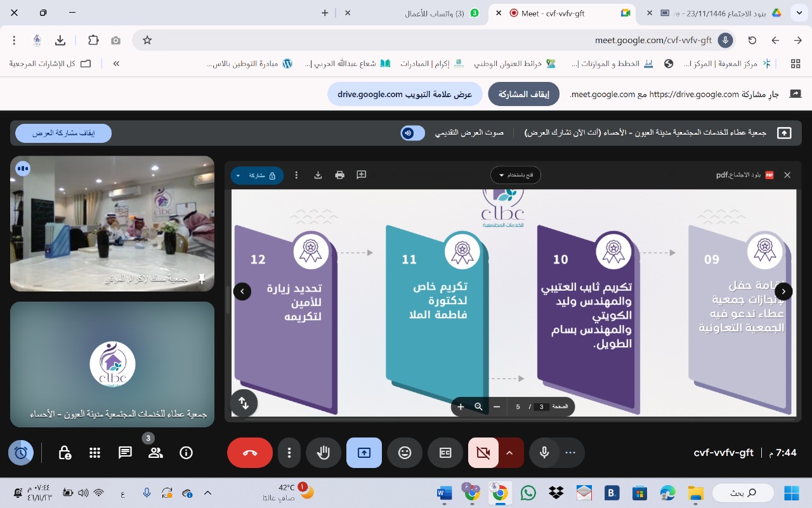Open Chrome extensions puzzle icon

coord(93,40)
